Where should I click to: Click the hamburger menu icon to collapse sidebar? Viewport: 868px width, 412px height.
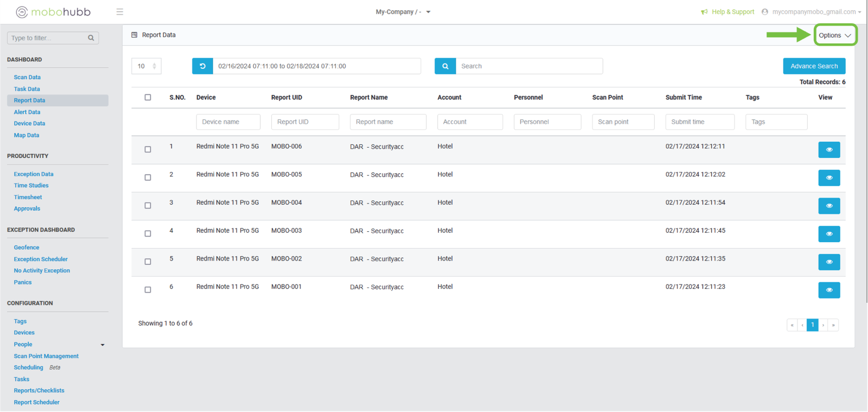(120, 12)
